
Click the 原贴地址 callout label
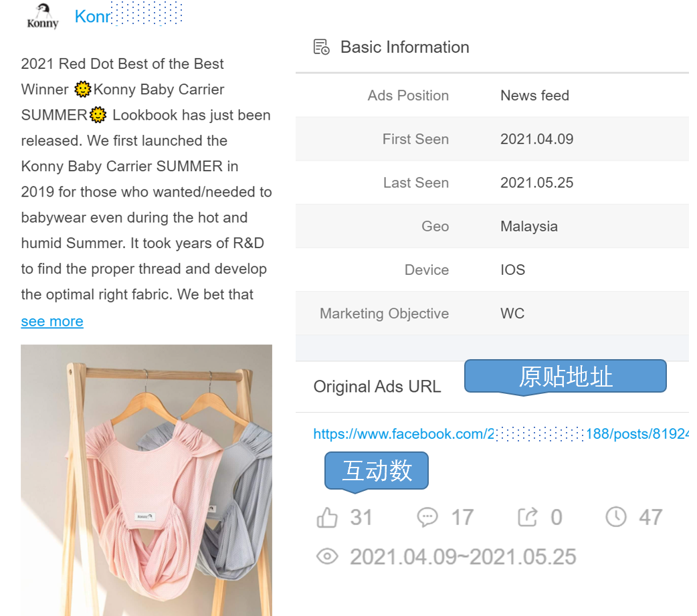(565, 377)
